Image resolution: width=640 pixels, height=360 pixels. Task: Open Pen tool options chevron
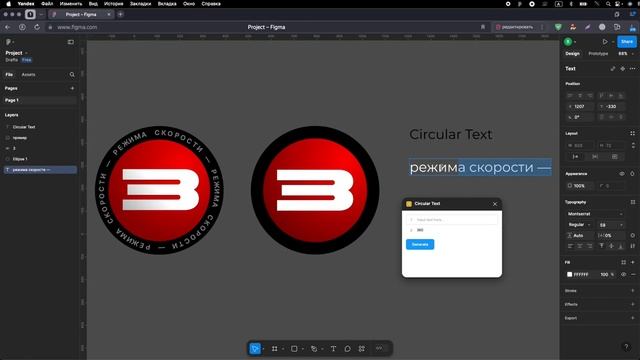[322, 349]
